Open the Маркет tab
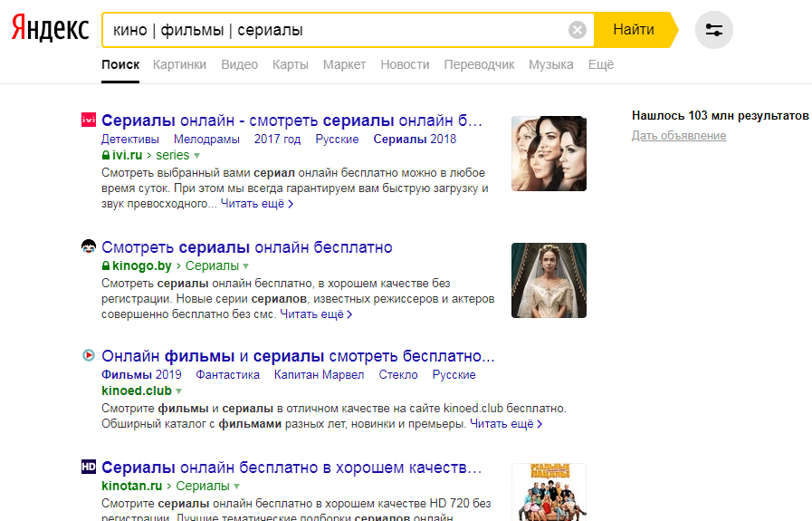 [344, 65]
